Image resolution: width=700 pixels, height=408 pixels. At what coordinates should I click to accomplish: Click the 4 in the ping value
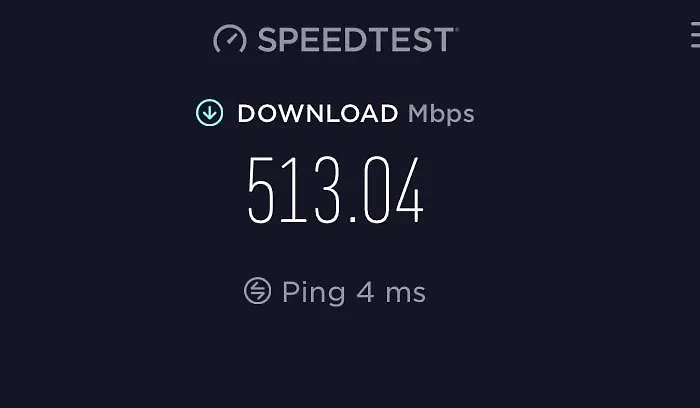click(x=365, y=292)
